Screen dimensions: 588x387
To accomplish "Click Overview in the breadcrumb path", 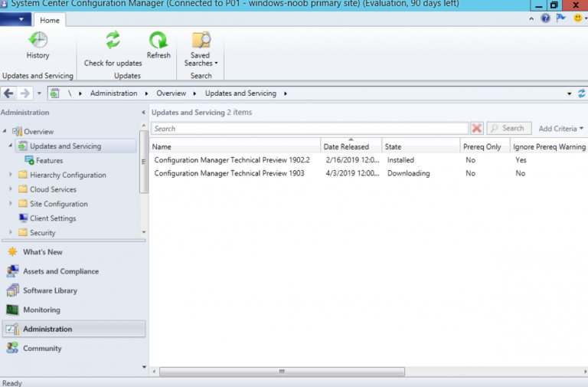I will pyautogui.click(x=171, y=93).
